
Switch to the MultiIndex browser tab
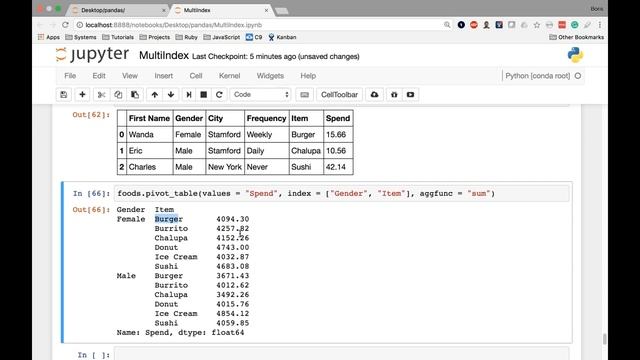coord(220,10)
